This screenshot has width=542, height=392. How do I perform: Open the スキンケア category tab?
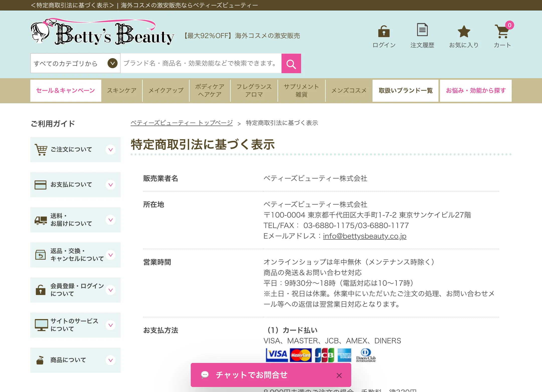(x=122, y=90)
